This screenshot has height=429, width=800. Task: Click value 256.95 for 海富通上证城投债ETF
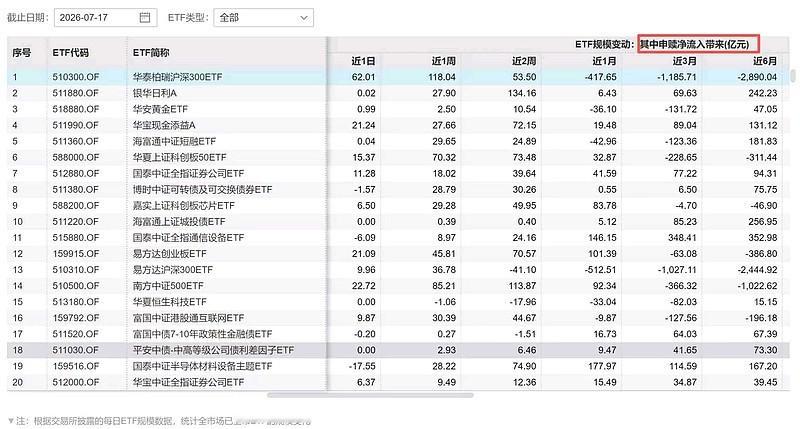tap(763, 222)
